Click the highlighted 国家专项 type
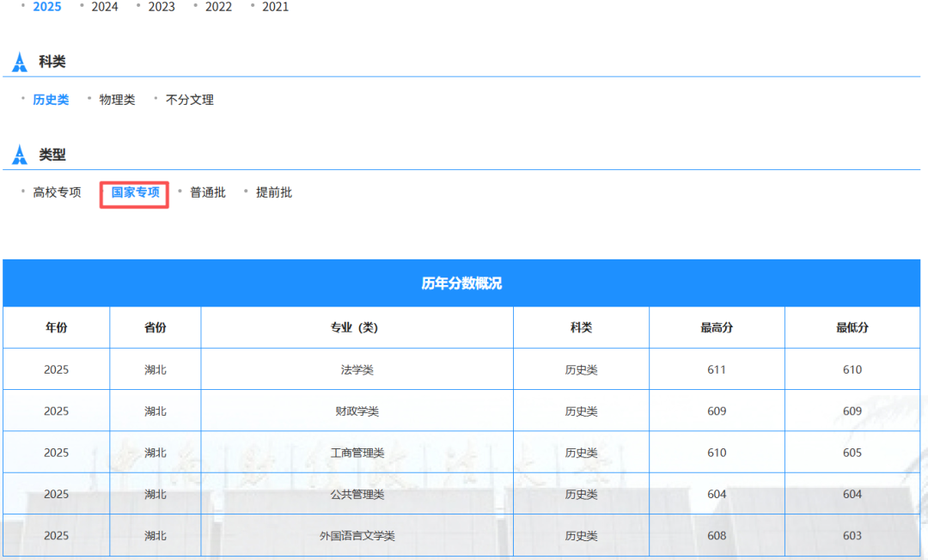 point(136,192)
